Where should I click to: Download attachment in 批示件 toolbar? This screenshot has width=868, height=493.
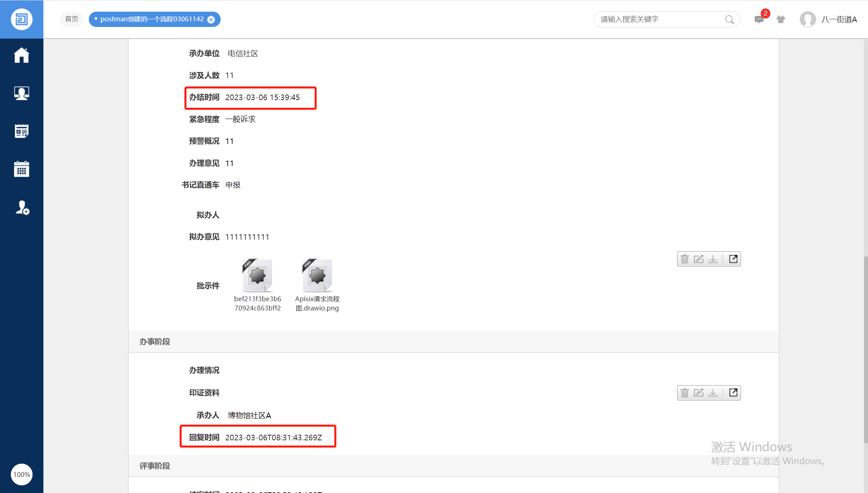click(713, 259)
